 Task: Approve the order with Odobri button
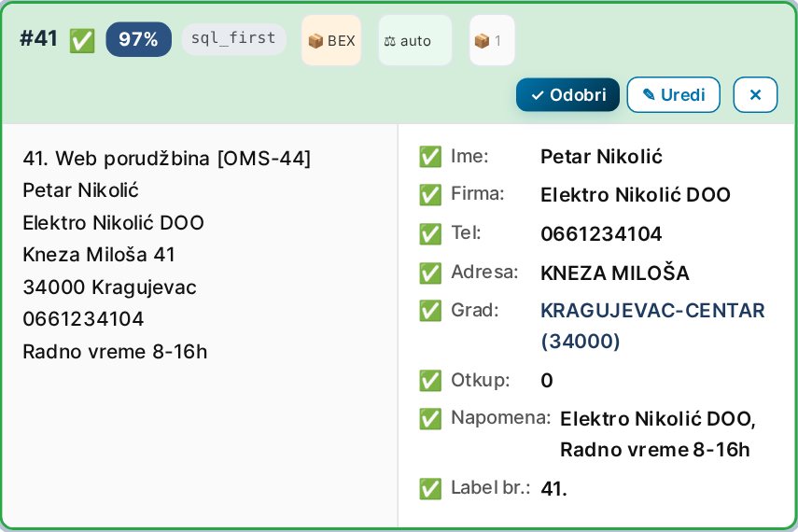tap(567, 94)
